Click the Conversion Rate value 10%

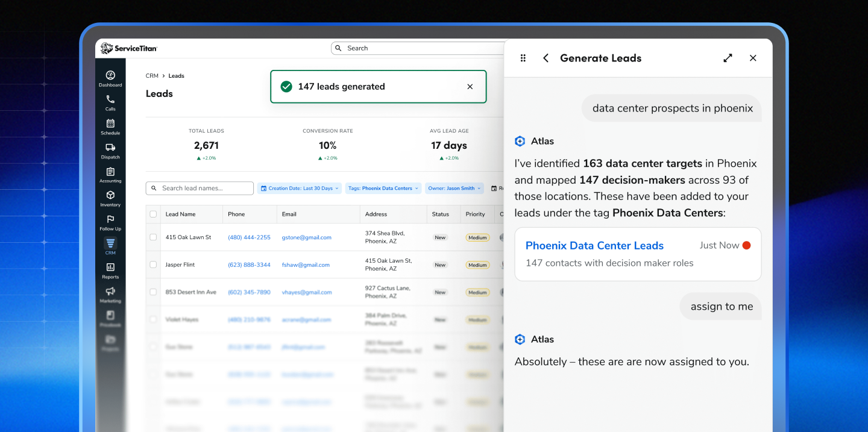tap(328, 145)
